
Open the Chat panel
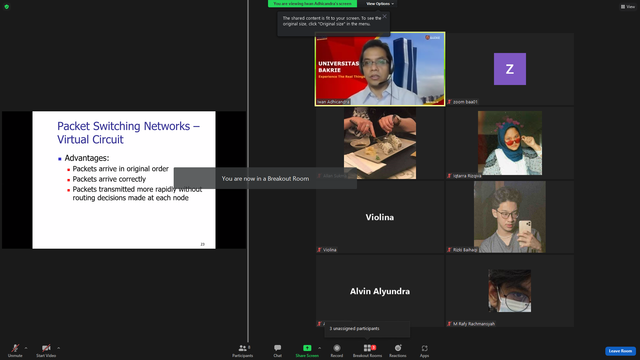coord(278,350)
